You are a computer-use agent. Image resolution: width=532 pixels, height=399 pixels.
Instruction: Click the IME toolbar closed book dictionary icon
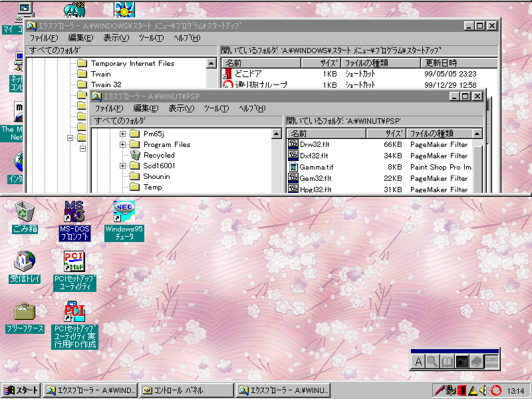[x=476, y=362]
